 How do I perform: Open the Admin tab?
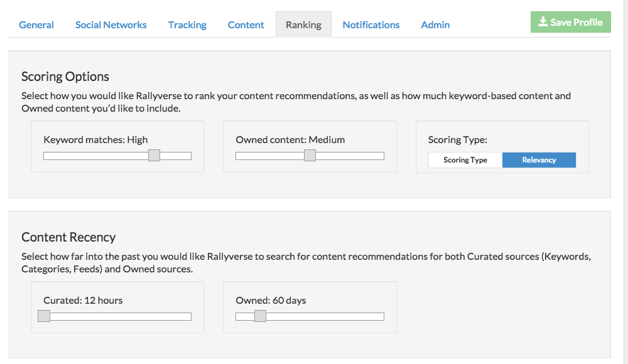[435, 25]
